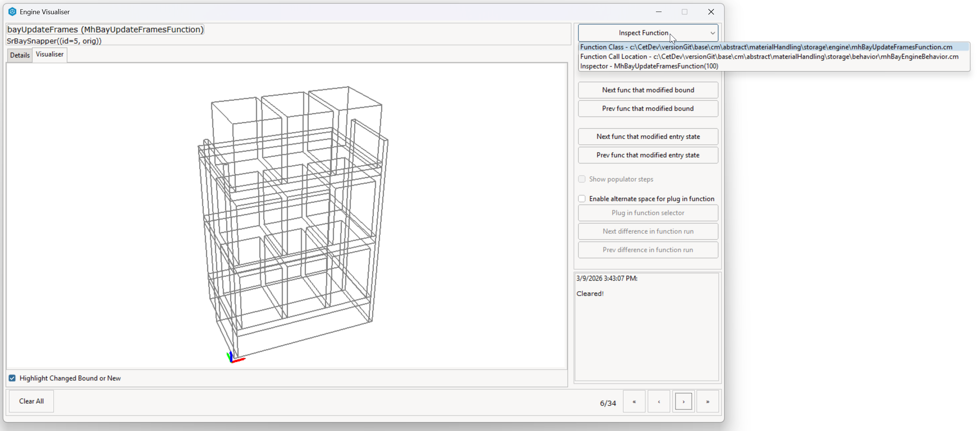
Task: Click Next func that modified bound
Action: [647, 90]
